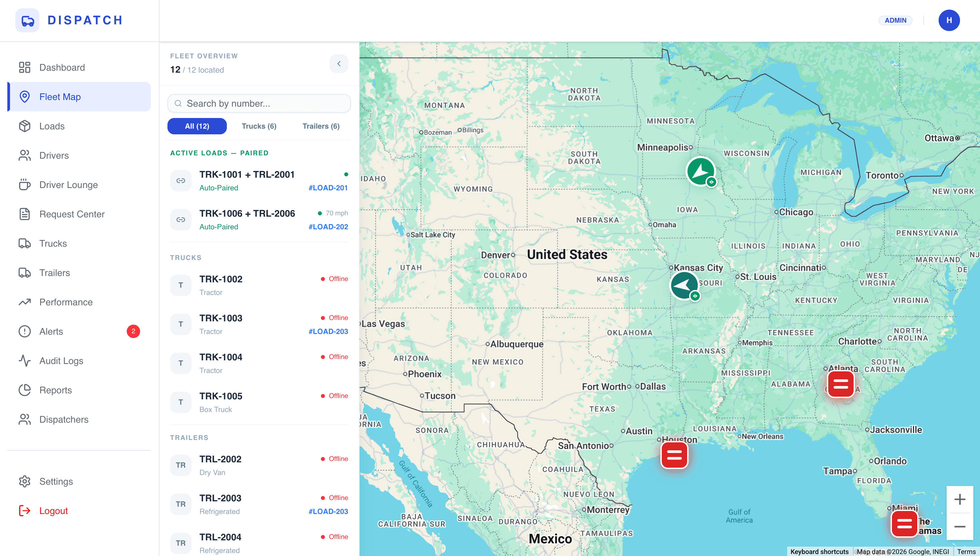Click the Alerts exclamation icon
Image resolution: width=980 pixels, height=556 pixels.
tap(25, 331)
